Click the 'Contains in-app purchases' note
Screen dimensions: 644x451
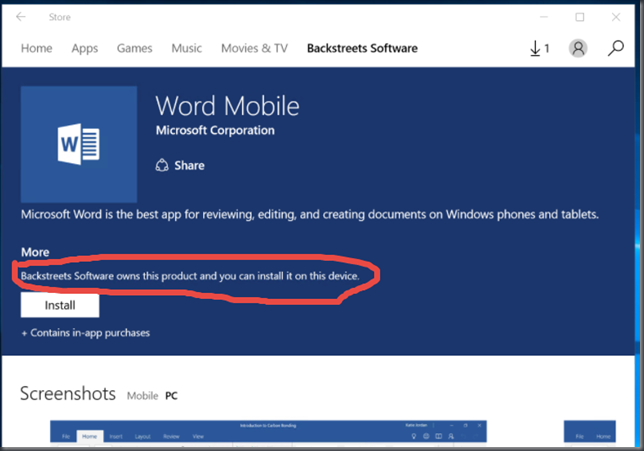point(85,333)
